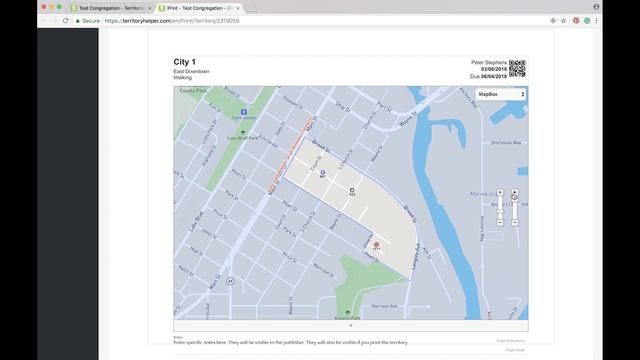Click the Peter Stephens publisher name
Viewport: 640px width, 360px height.
click(489, 62)
